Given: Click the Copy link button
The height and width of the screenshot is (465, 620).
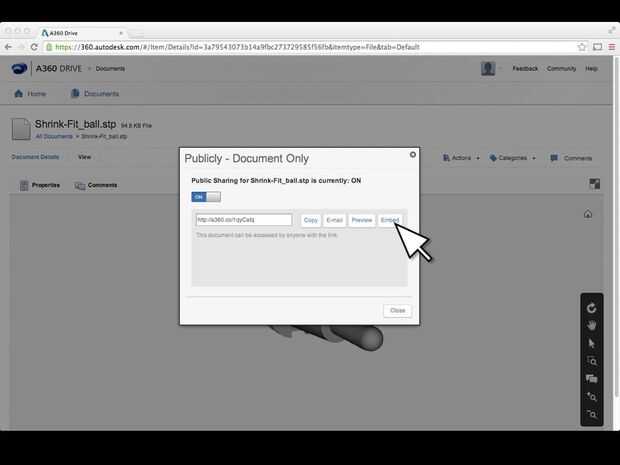Looking at the screenshot, I should [310, 220].
